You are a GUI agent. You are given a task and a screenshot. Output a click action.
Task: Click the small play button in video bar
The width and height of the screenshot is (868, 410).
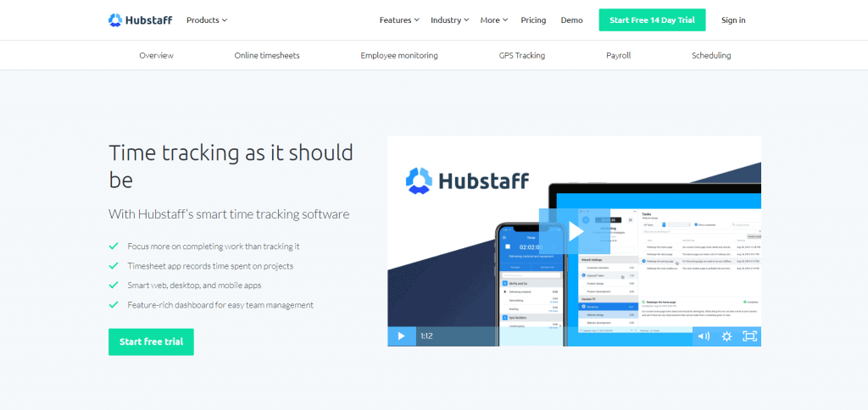[x=402, y=335]
